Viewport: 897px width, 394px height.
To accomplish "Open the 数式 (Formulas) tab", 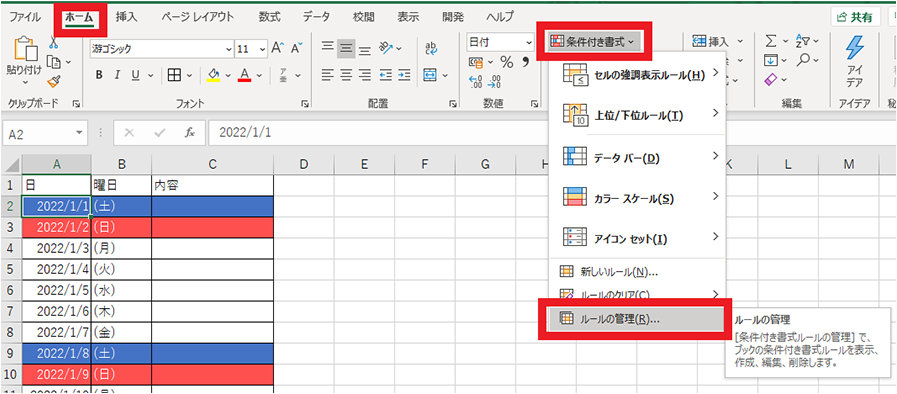I will pos(269,17).
